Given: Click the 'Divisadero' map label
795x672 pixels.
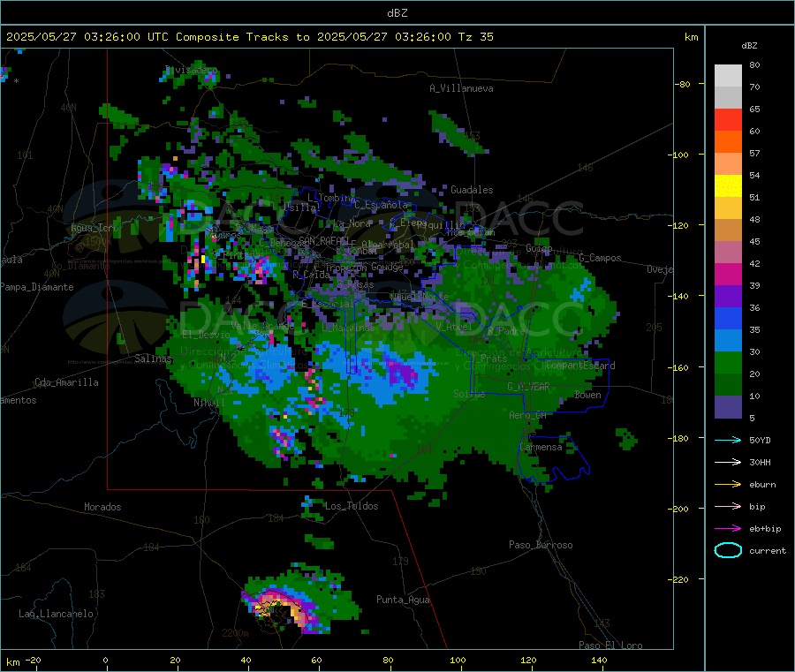Looking at the screenshot, I should [x=191, y=70].
